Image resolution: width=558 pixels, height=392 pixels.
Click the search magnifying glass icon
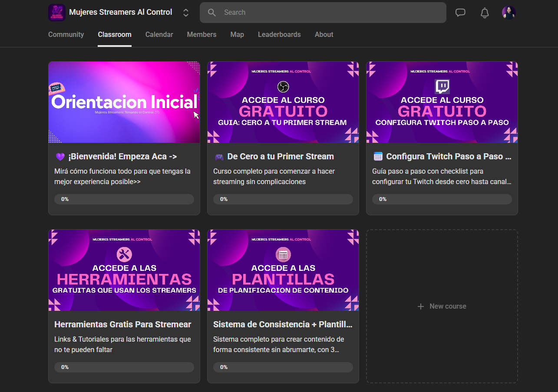pos(212,13)
